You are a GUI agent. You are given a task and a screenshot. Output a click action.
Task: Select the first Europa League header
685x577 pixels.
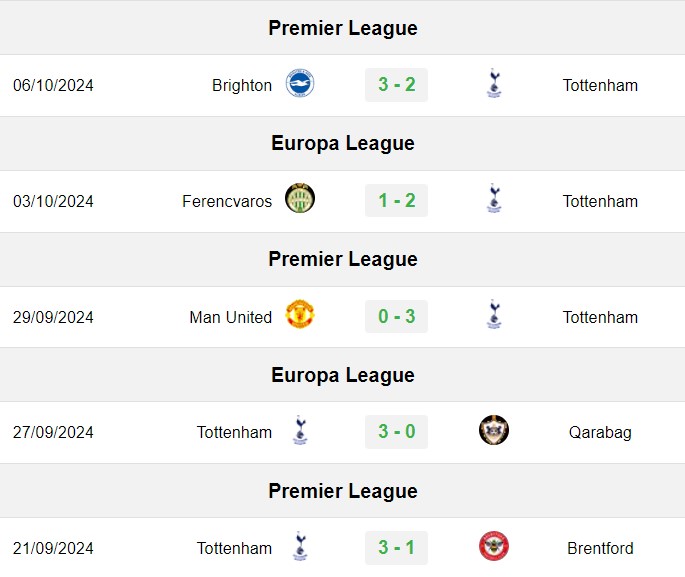pyautogui.click(x=342, y=143)
